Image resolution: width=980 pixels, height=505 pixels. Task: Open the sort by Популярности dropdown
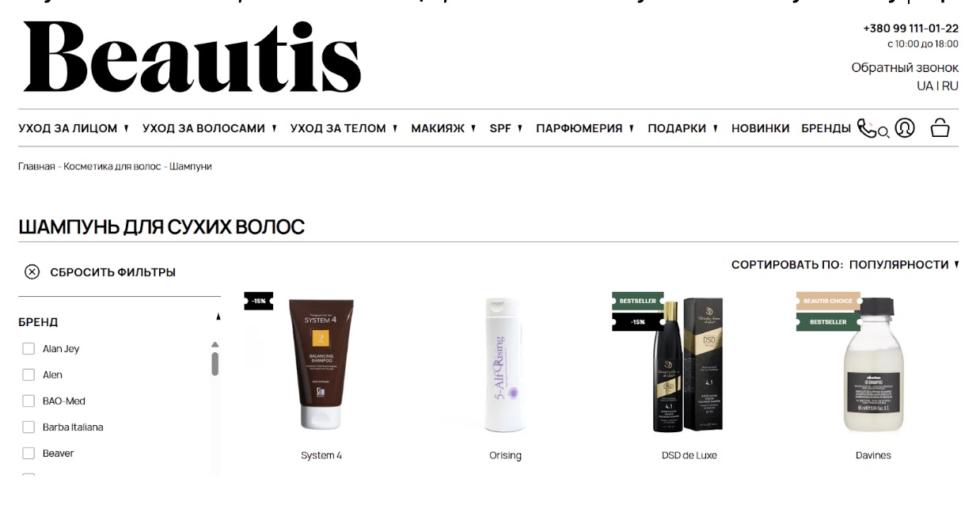pyautogui.click(x=903, y=265)
